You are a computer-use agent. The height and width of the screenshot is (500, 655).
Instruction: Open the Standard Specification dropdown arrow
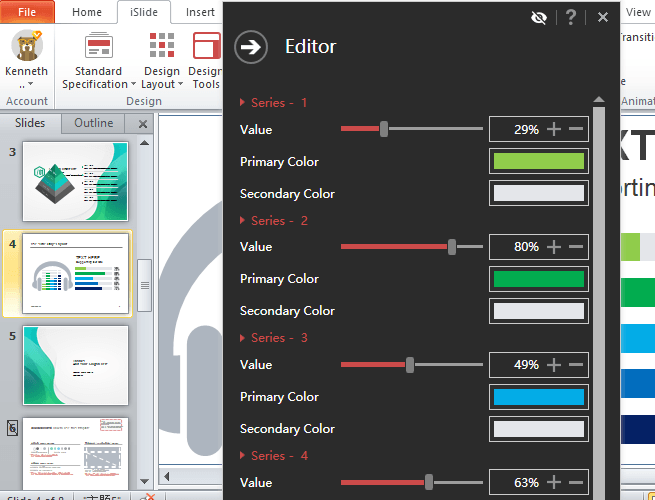133,84
